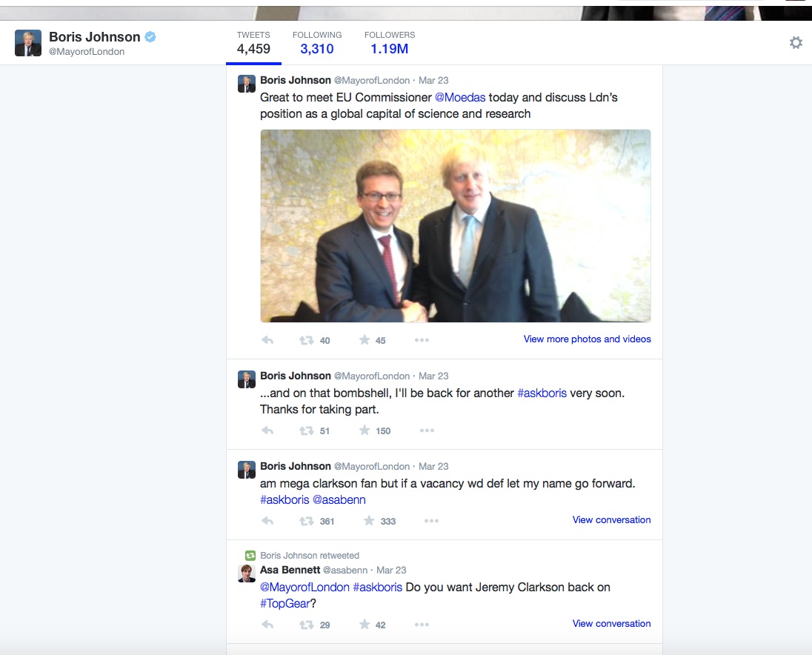This screenshot has height=655, width=812.
Task: Retweet the clarkson fan tweet with 361 retweets
Action: (306, 521)
